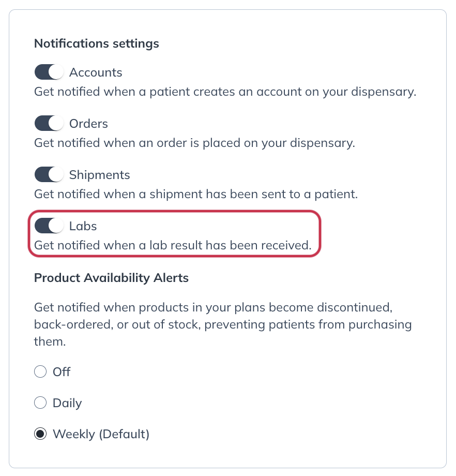The image size is (456, 476).
Task: Click the order placed notification description
Action: click(x=194, y=143)
